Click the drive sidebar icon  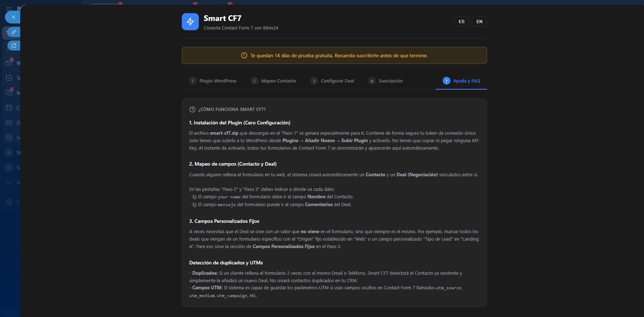[9, 123]
